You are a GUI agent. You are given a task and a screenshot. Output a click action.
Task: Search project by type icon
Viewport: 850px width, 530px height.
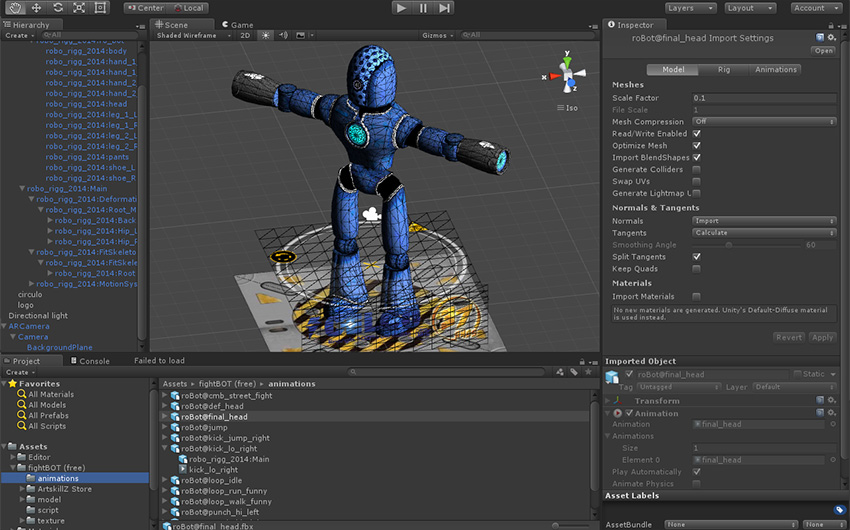[x=560, y=372]
